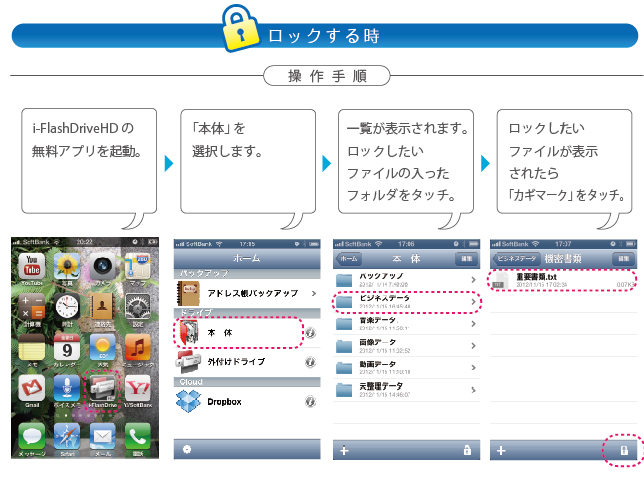Open the メッセージ messages dock icon
Image resolution: width=644 pixels, height=485 pixels.
[32, 436]
